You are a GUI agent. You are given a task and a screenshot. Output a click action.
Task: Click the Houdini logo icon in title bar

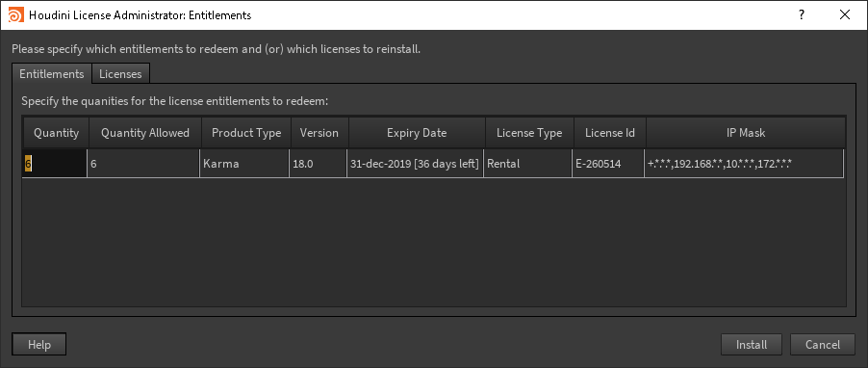pyautogui.click(x=16, y=15)
